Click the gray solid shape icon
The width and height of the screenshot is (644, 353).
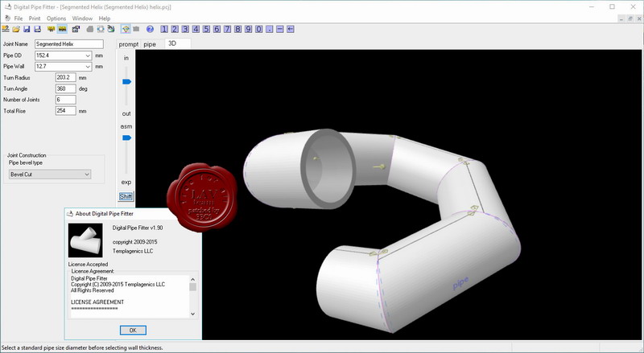[89, 29]
